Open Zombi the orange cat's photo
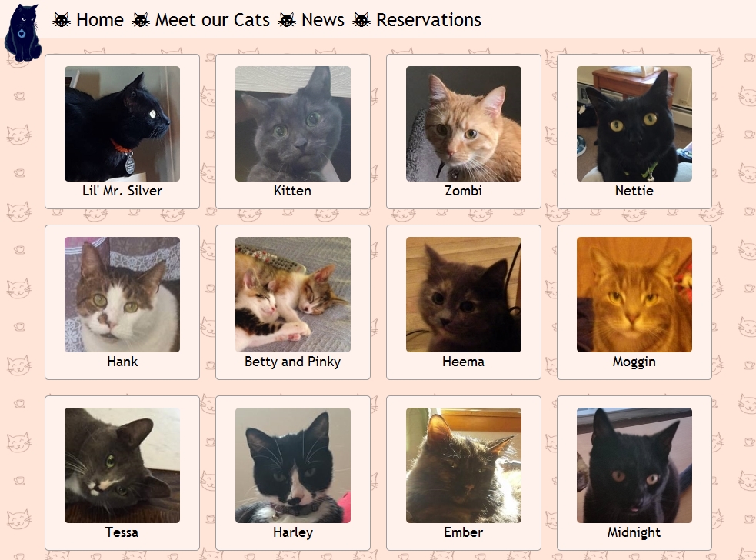756x560 pixels. coord(463,124)
